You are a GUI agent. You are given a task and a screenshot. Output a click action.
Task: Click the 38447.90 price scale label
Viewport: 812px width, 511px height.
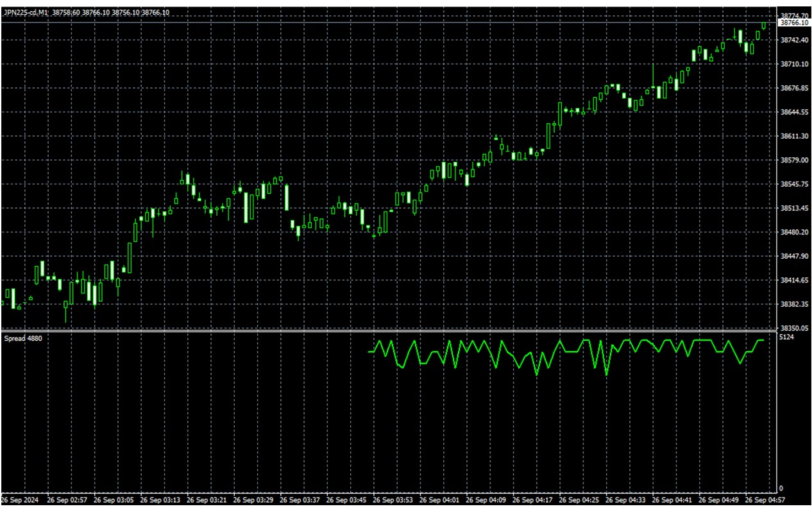click(793, 256)
